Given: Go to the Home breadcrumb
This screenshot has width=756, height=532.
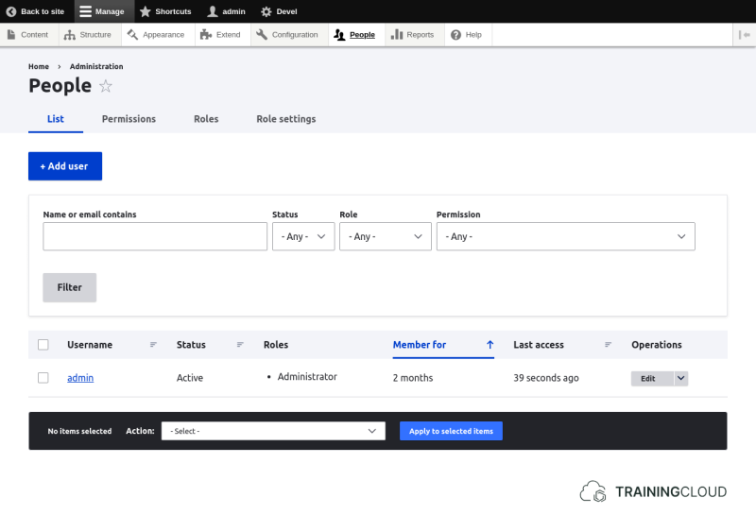Looking at the screenshot, I should point(39,66).
